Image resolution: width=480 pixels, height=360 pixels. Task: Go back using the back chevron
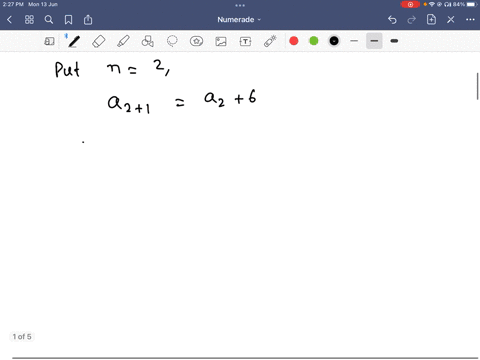[x=9, y=20]
